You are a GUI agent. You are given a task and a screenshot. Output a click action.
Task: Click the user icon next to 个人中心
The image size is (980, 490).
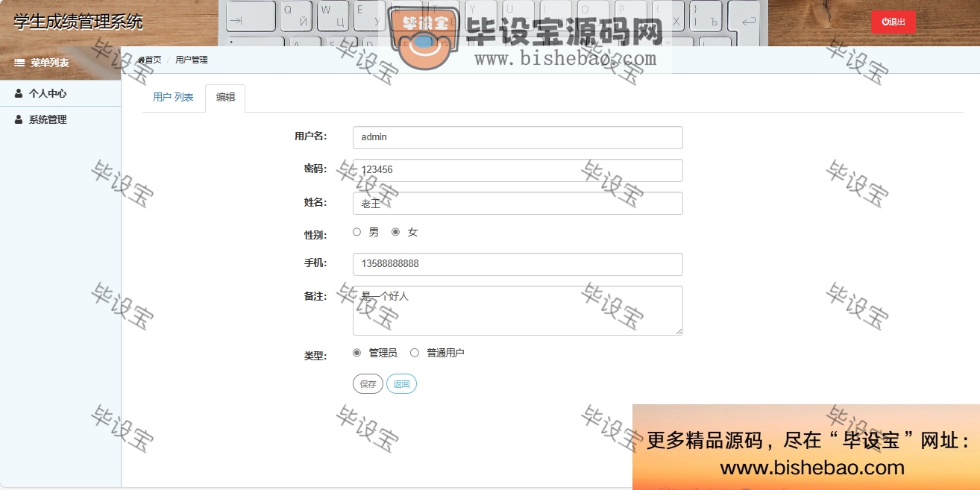(19, 94)
